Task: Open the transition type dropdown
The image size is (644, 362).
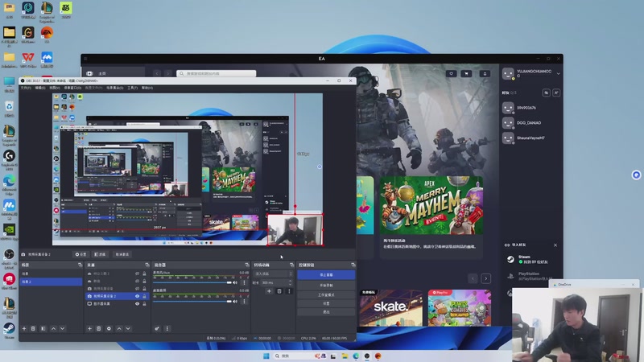Action: [273, 274]
